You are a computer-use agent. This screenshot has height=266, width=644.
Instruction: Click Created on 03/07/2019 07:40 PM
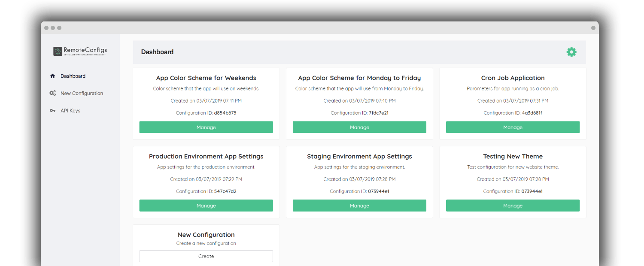[x=359, y=101]
